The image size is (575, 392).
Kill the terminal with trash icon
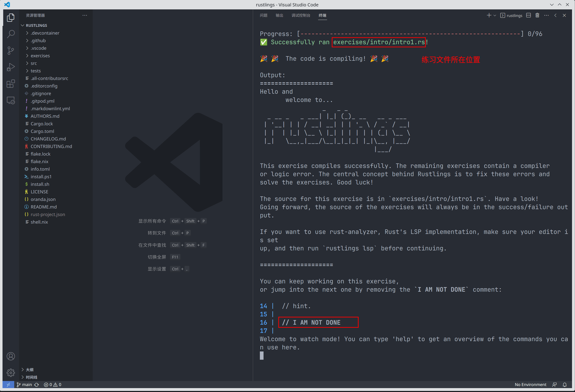[537, 15]
